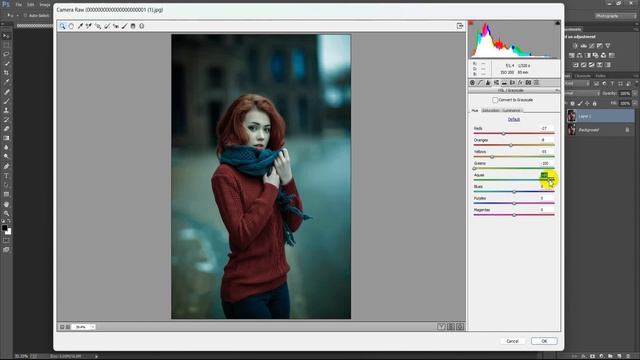Viewport: 640px width, 360px height.
Task: Toggle Camera Raw full screen mode icon
Action: [x=460, y=26]
